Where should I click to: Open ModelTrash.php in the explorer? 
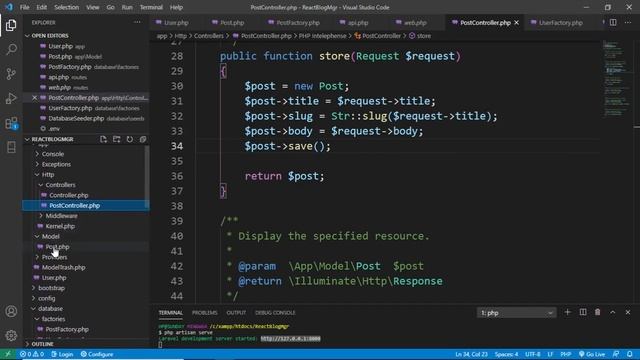coord(64,267)
